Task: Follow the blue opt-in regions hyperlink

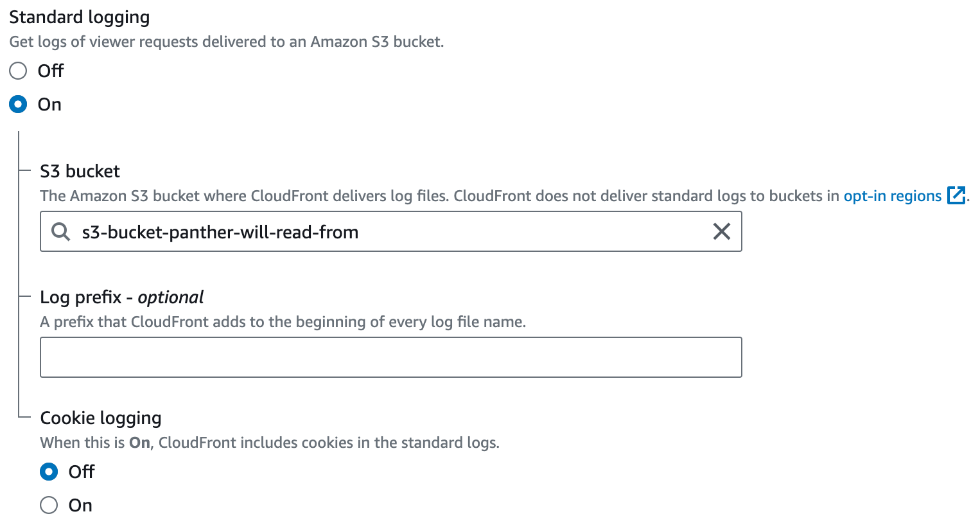Action: coord(892,195)
